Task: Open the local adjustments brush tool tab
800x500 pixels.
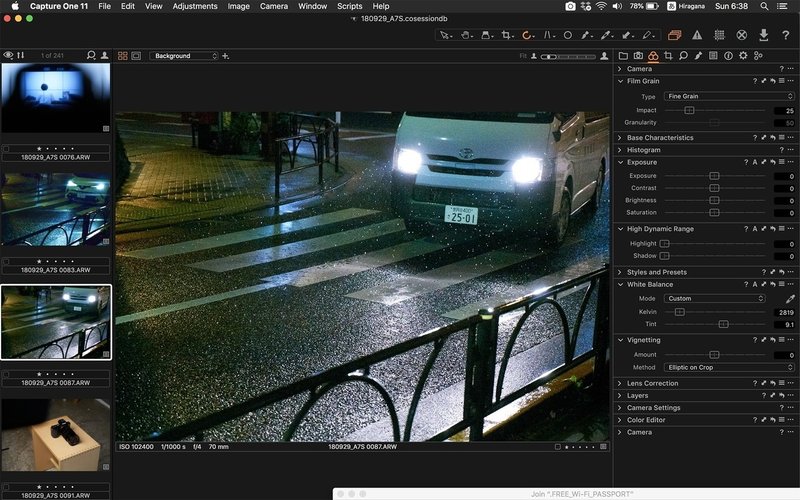Action: tap(698, 56)
